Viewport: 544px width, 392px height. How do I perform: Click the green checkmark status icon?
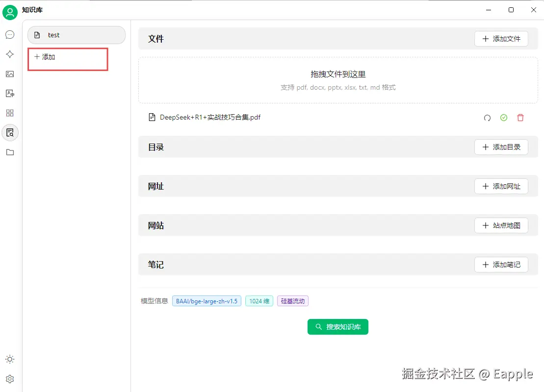click(504, 118)
